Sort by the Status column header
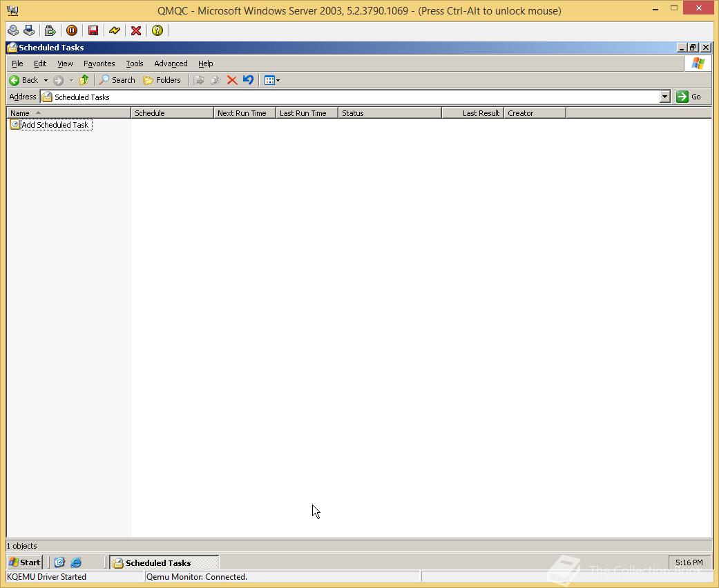Viewport: 719px width, 588px height. tap(390, 112)
